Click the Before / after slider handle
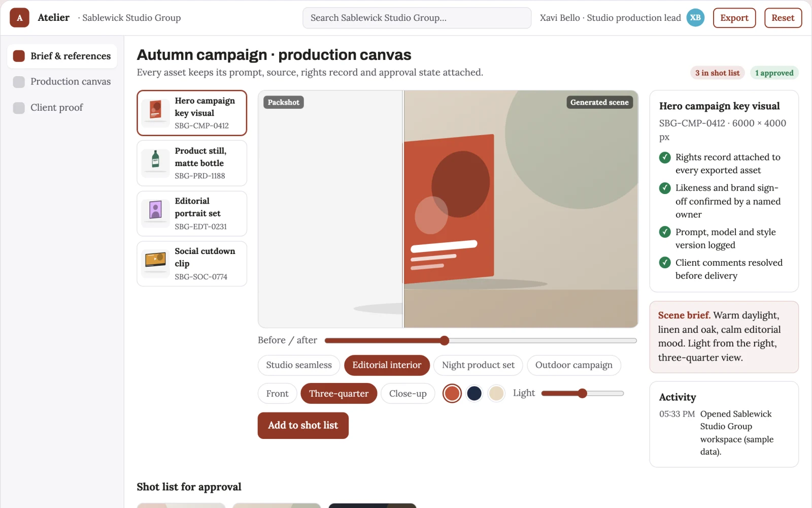 point(445,340)
